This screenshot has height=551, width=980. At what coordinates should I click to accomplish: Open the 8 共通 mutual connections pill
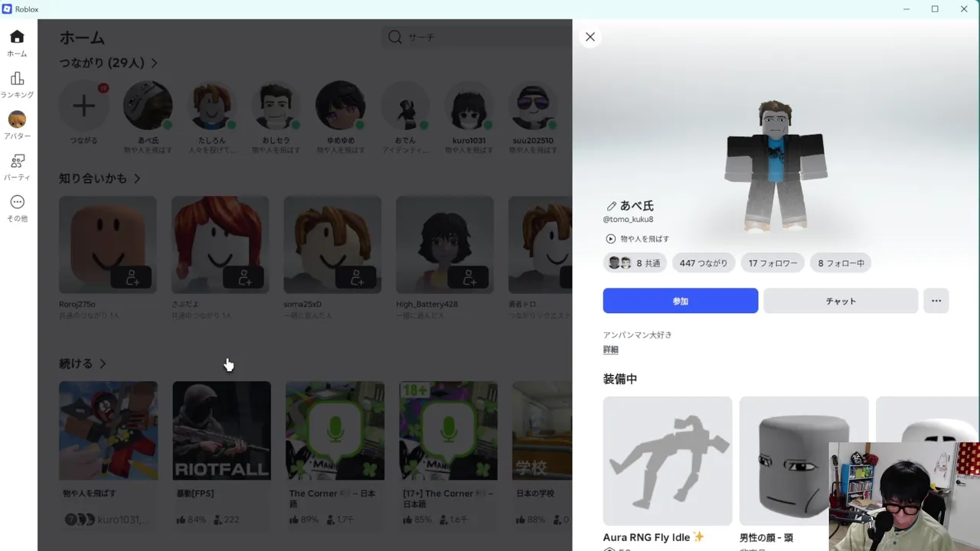tap(635, 263)
